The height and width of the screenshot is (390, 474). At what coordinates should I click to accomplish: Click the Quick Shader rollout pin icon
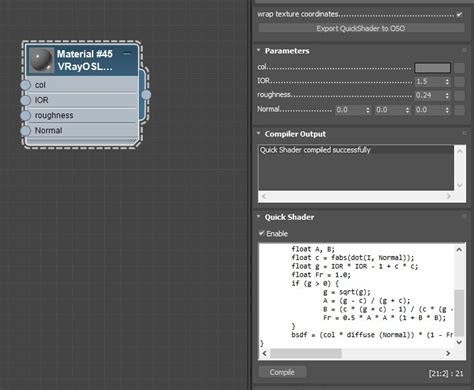point(464,217)
